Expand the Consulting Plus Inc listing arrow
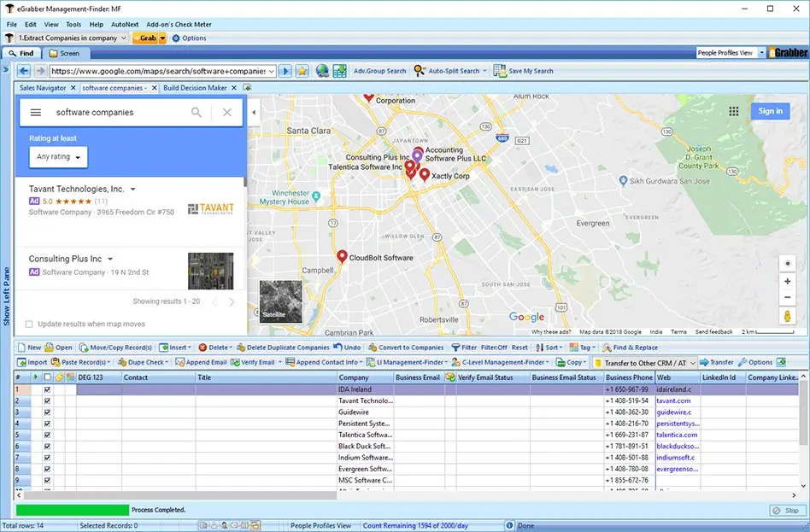Screen dimensions: 810x532 [110, 260]
